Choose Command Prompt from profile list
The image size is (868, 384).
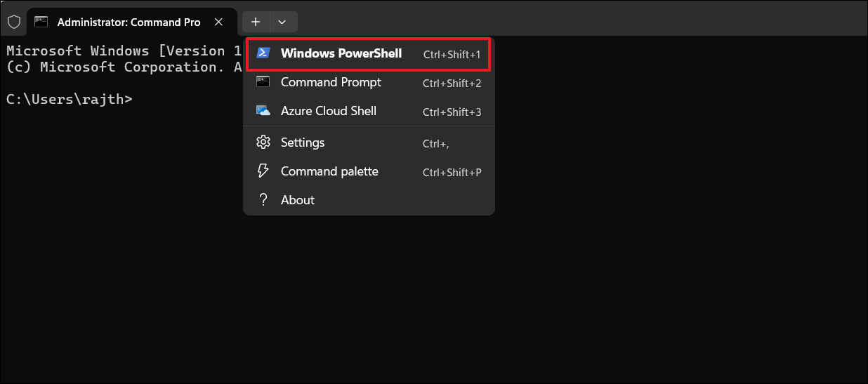tap(331, 82)
